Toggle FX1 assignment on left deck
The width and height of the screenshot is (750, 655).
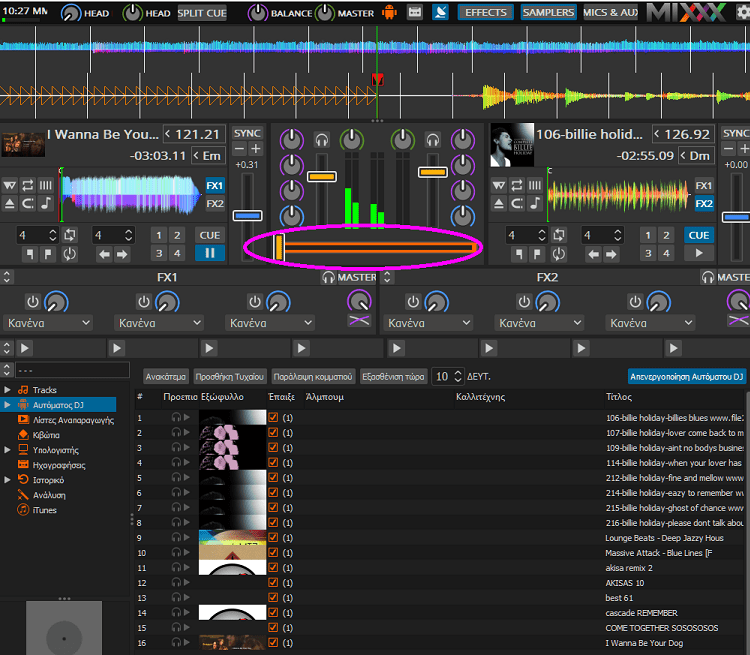click(215, 186)
